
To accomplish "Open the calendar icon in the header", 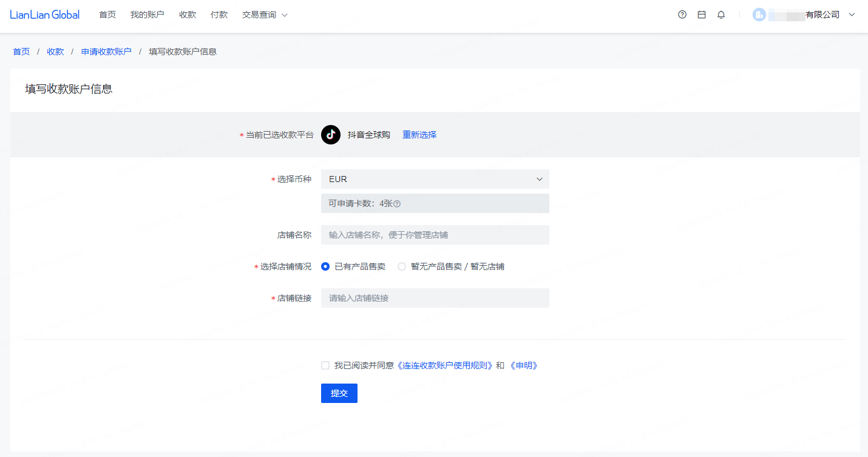I will click(702, 15).
